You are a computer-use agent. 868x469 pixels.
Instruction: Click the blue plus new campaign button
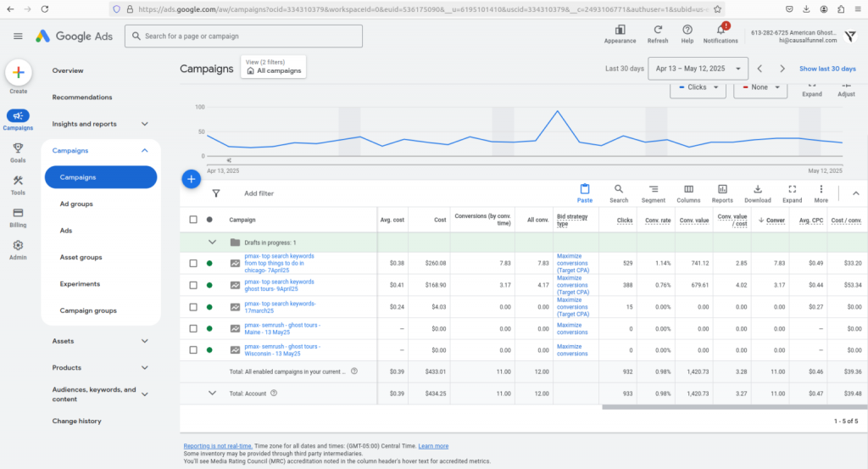click(x=192, y=179)
